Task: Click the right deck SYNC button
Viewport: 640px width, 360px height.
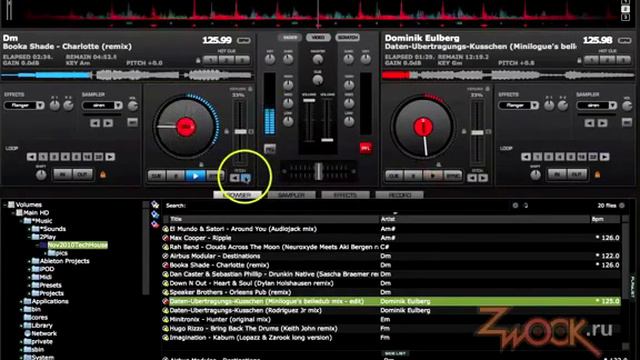Action: click(452, 176)
